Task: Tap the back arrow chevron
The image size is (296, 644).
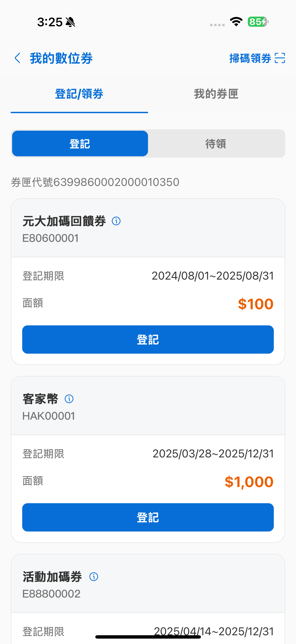Action: [x=17, y=58]
